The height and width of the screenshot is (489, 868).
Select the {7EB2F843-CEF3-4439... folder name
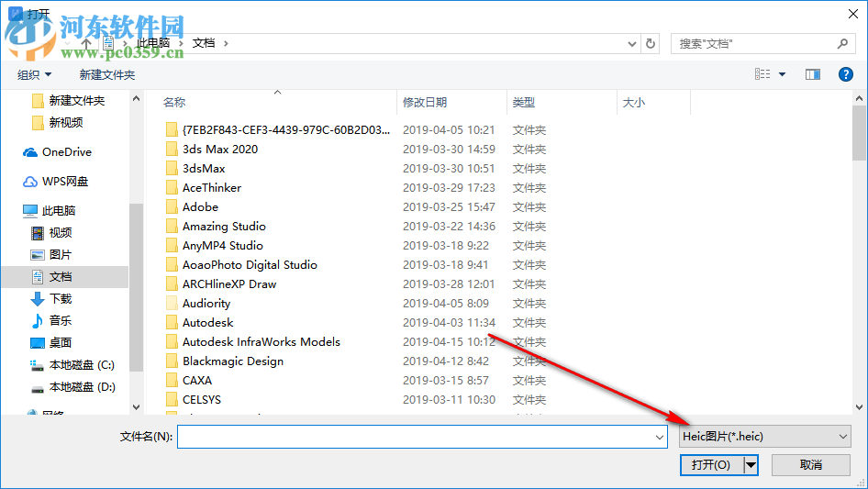pos(286,130)
